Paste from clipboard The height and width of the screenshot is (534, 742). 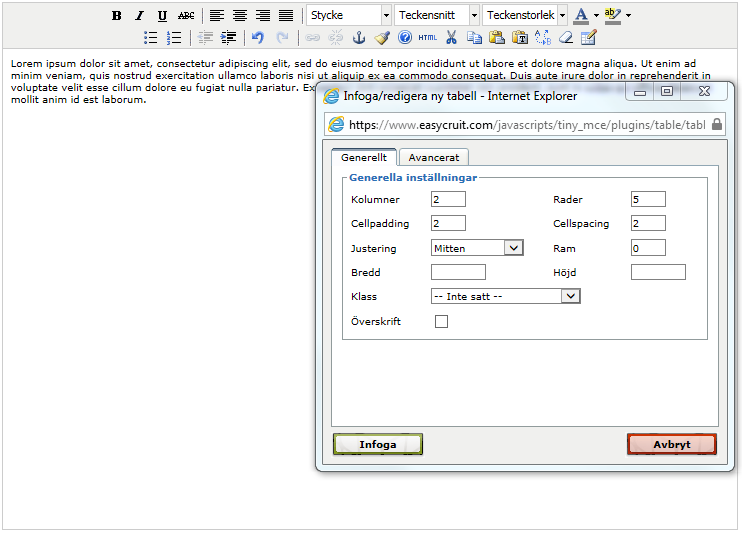(497, 37)
